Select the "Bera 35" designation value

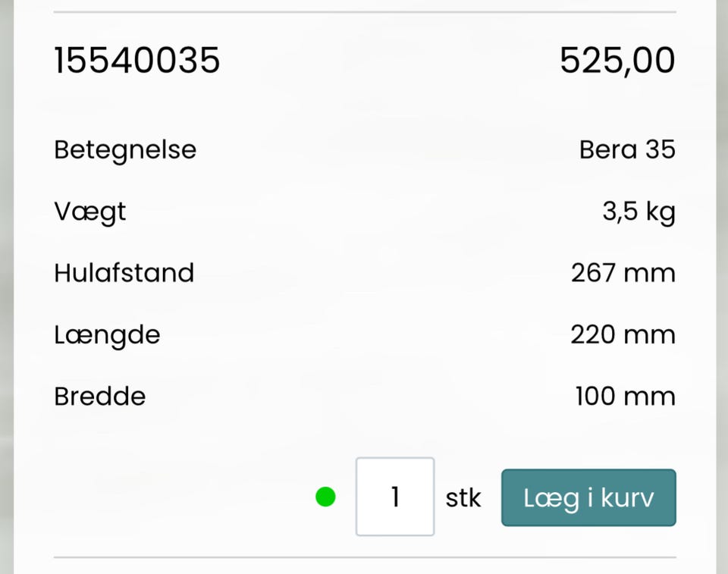(x=627, y=149)
